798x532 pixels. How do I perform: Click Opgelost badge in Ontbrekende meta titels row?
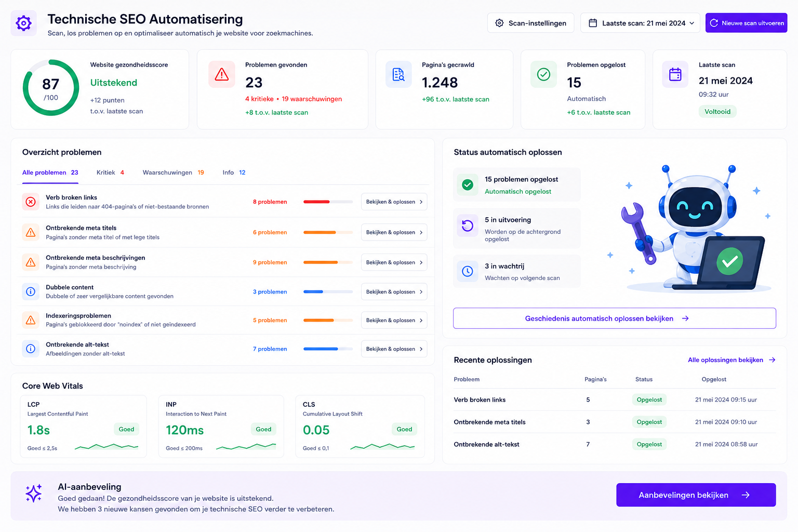point(649,422)
